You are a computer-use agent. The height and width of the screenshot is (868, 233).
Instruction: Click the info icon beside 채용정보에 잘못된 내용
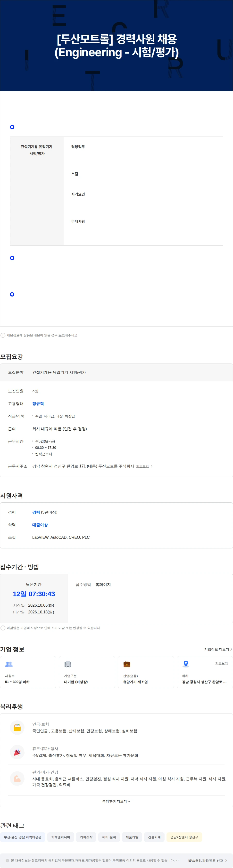(x=3, y=335)
